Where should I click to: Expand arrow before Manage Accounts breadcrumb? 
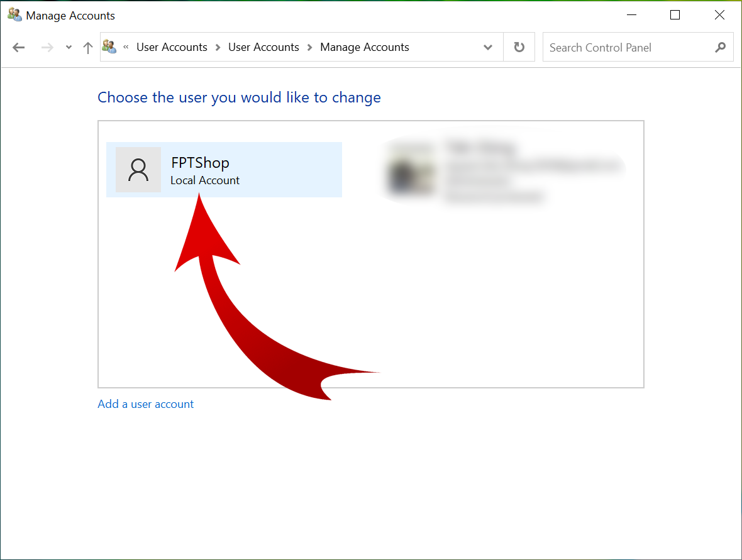309,47
